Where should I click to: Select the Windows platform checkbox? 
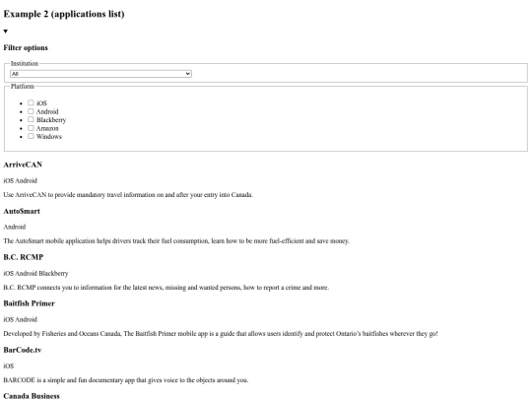coord(31,136)
